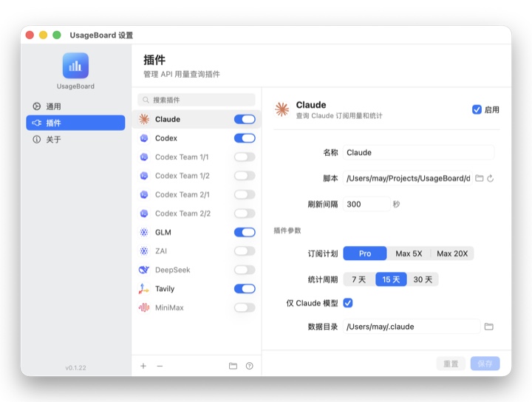The height and width of the screenshot is (402, 532).
Task: Click the 插件参数 section heading
Action: (x=287, y=231)
